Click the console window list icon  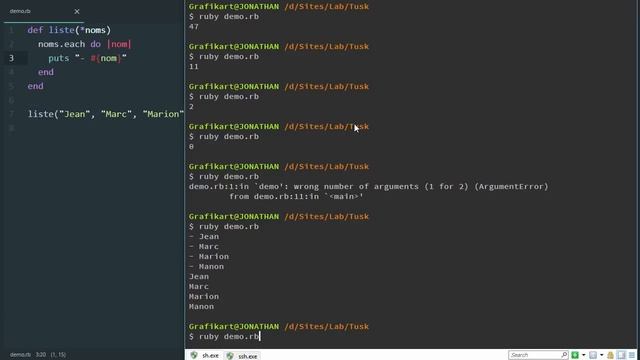click(593, 355)
